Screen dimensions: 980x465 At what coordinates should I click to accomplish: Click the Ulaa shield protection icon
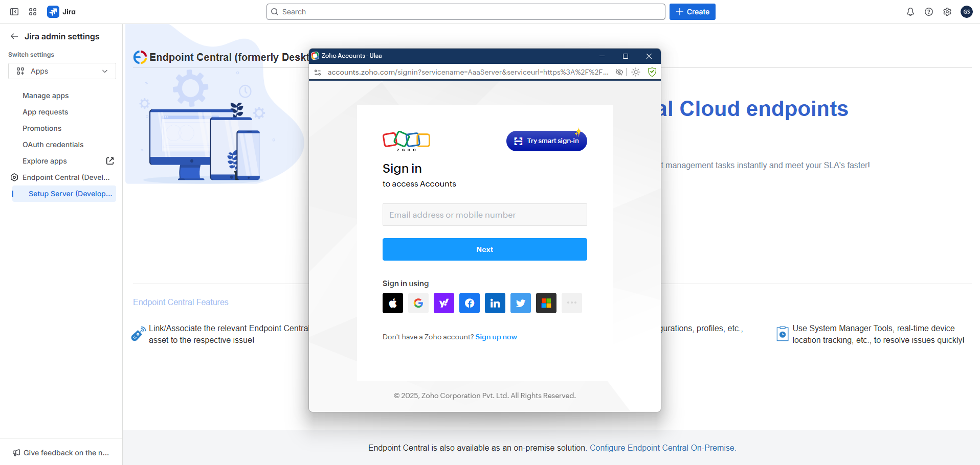point(652,72)
